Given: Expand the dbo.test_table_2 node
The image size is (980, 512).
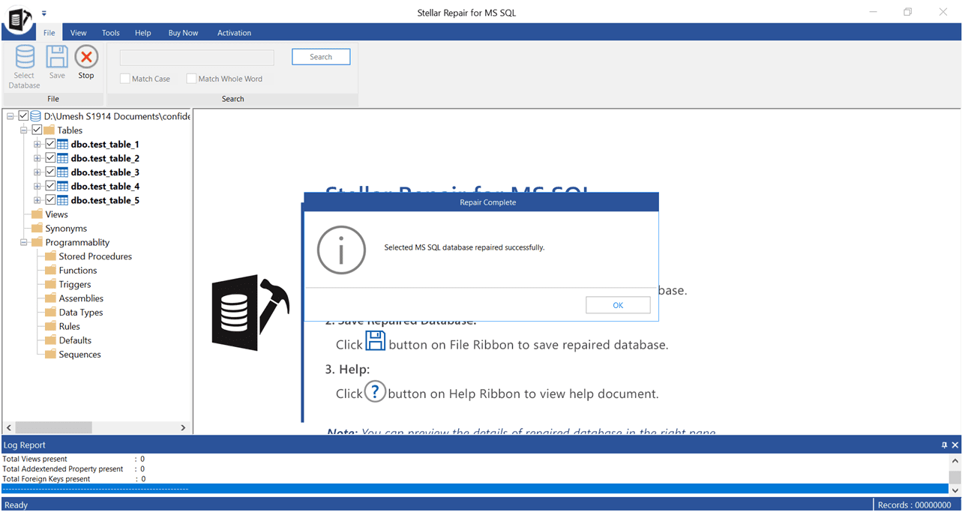Looking at the screenshot, I should click(37, 158).
